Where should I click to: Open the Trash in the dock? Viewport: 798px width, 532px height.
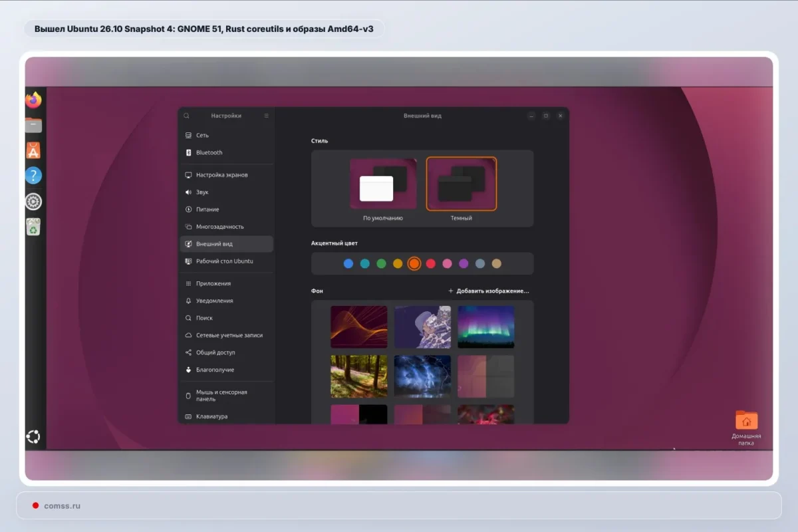(33, 227)
